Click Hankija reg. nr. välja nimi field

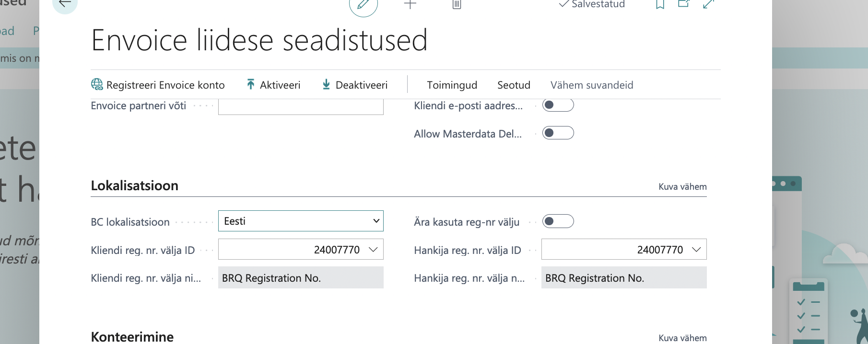pos(624,278)
